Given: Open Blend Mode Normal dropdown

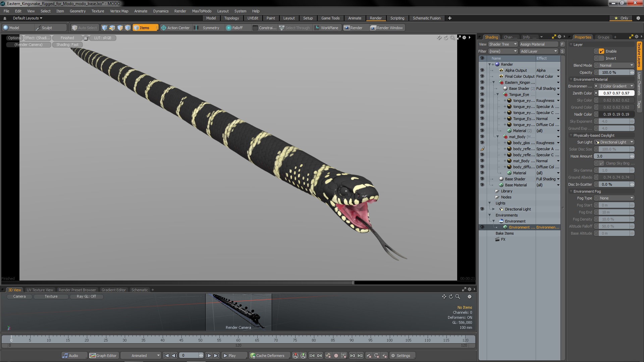Looking at the screenshot, I should click(x=616, y=65).
